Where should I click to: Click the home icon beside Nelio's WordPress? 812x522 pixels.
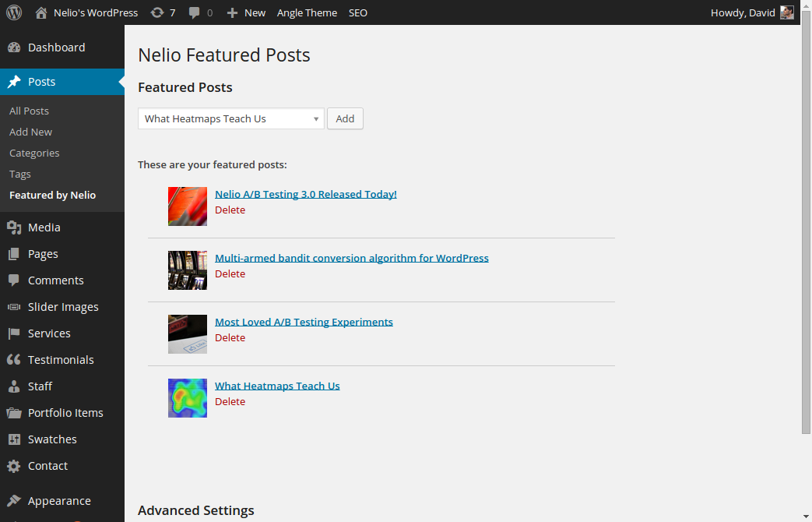41,12
